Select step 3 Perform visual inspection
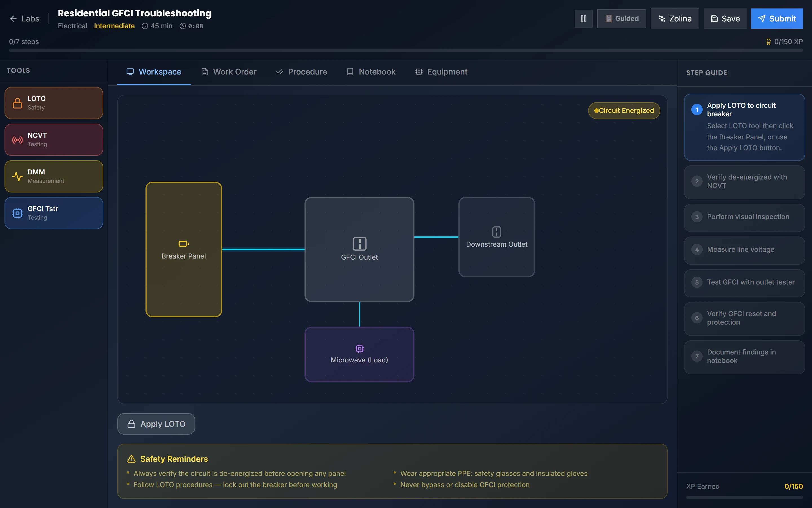 [744, 217]
